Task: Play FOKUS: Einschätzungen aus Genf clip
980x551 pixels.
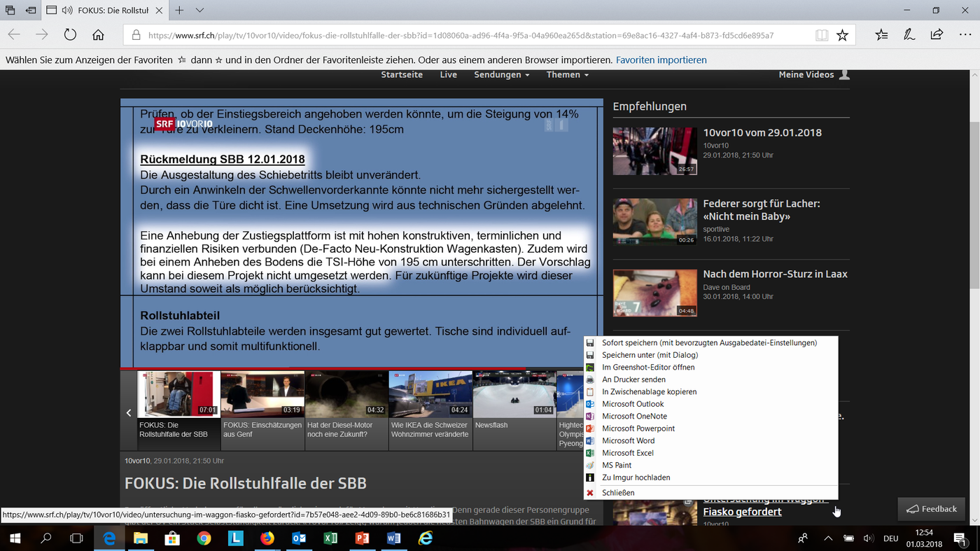Action: tap(262, 410)
